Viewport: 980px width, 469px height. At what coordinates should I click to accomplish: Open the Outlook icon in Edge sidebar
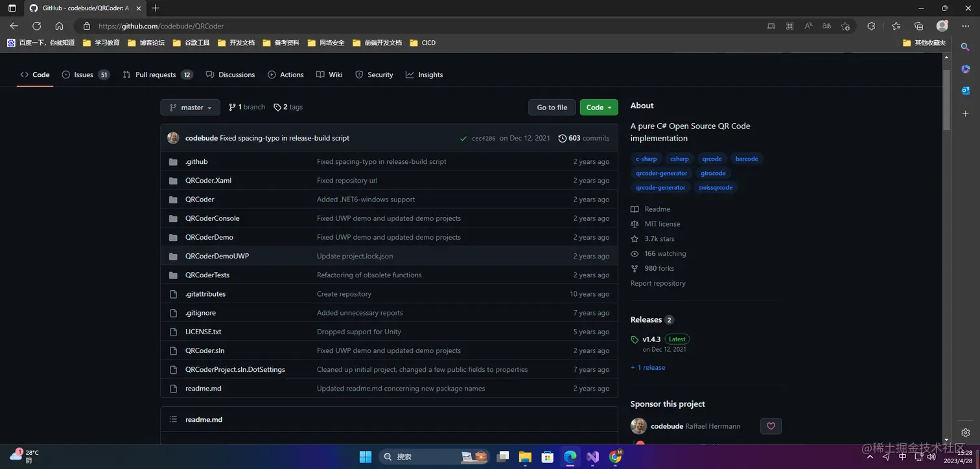tap(965, 91)
